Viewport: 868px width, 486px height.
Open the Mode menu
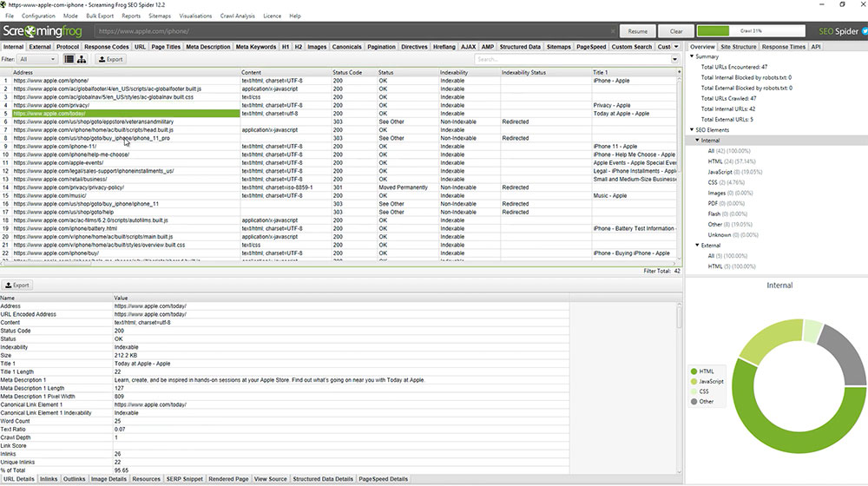[x=70, y=16]
